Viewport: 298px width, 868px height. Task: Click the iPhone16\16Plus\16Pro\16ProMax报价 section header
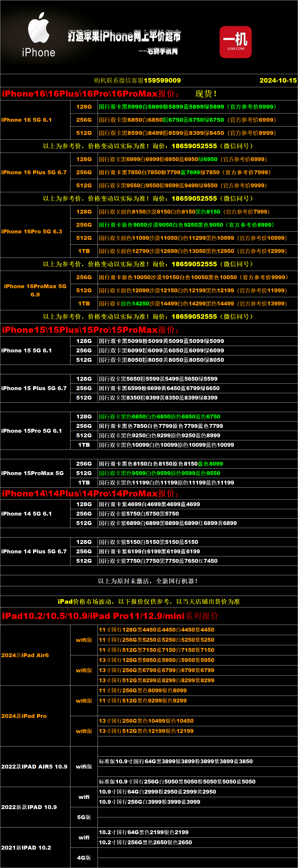[x=91, y=94]
